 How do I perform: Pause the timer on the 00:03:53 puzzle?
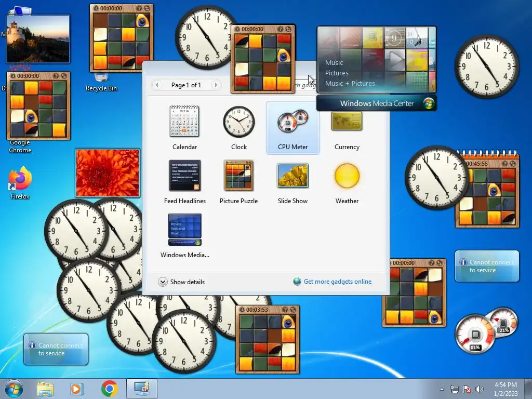coord(242,310)
